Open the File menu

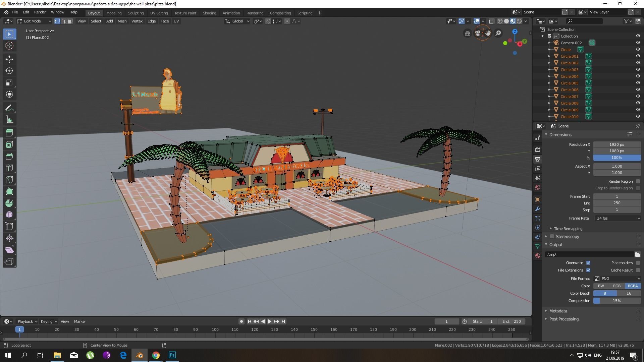[15, 12]
